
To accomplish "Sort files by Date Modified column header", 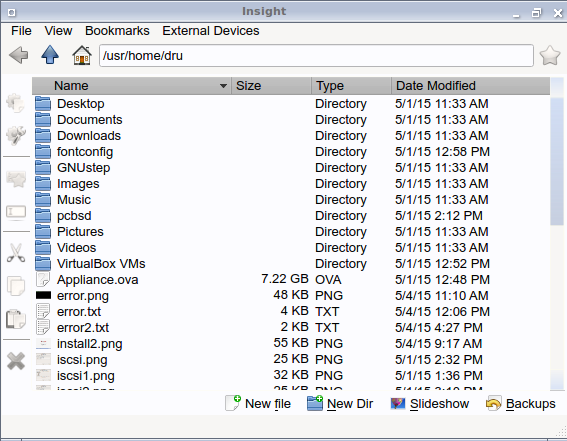I will (470, 86).
